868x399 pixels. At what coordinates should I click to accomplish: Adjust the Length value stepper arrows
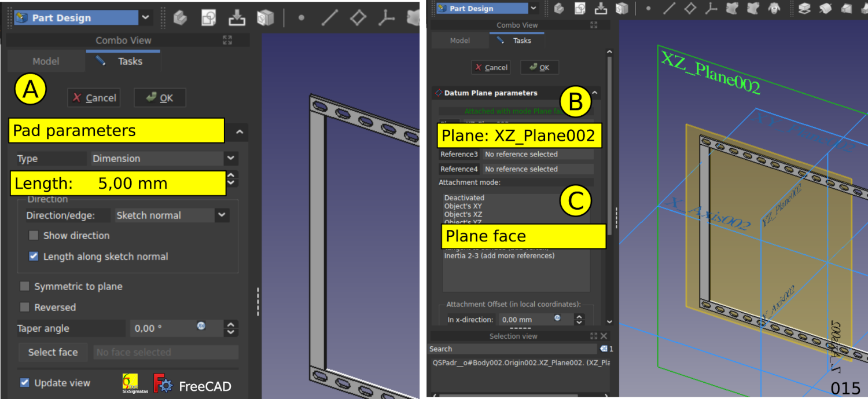pos(231,178)
